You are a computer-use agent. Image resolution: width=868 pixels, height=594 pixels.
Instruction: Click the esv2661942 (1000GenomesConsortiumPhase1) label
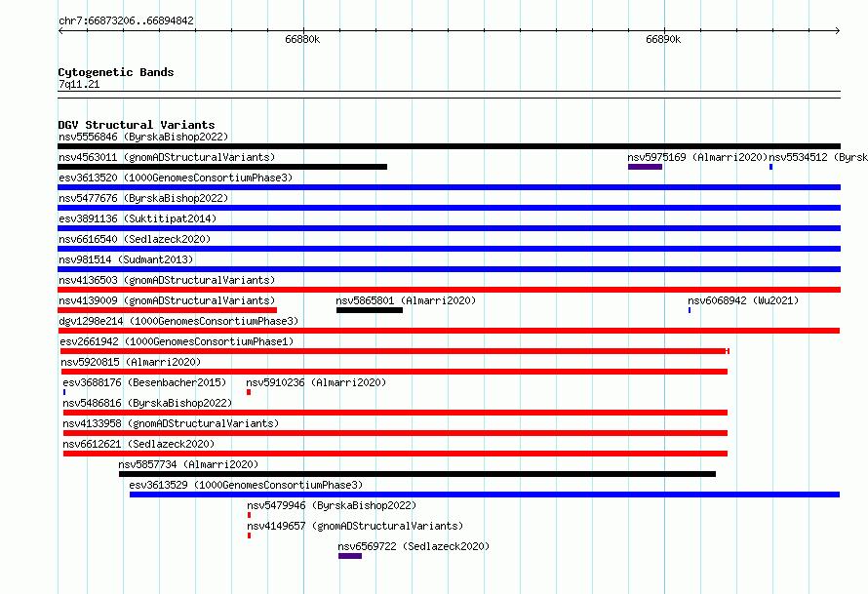pyautogui.click(x=177, y=341)
